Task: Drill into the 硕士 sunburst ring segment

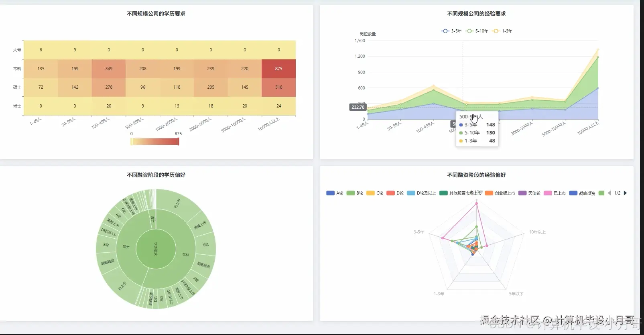Action: 126,247
